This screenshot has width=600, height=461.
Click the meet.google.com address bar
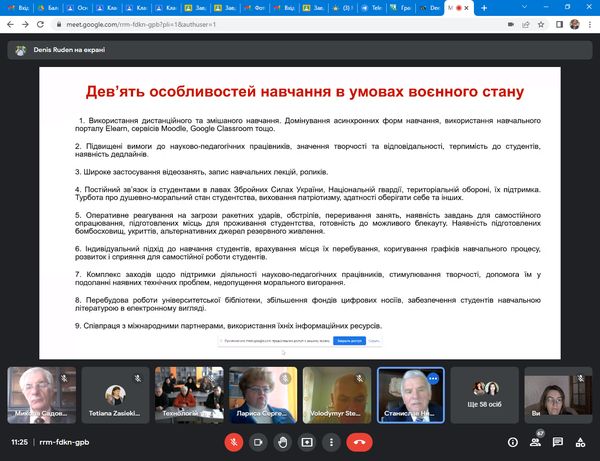[x=250, y=26]
